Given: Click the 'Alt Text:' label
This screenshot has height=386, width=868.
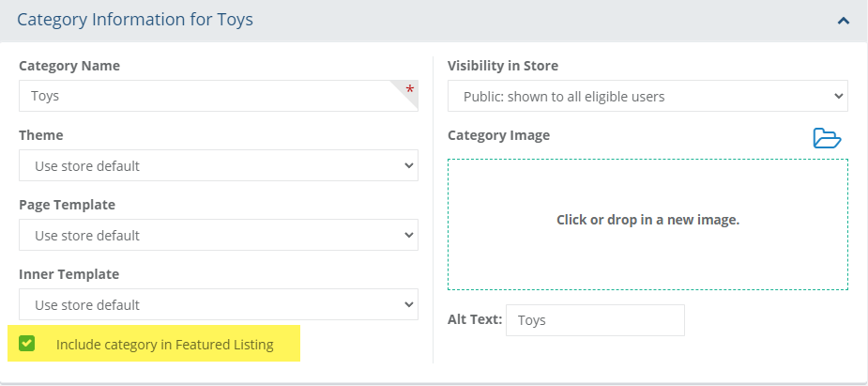Looking at the screenshot, I should [x=475, y=320].
